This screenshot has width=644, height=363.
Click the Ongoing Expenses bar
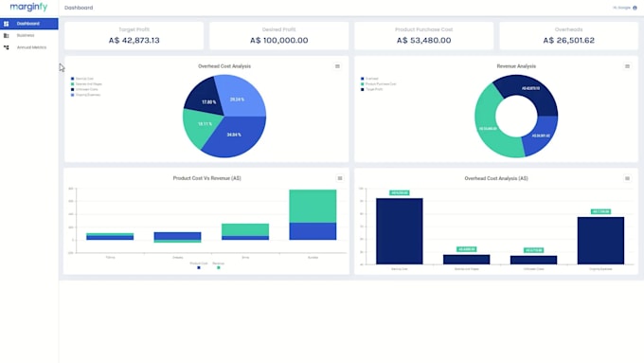[600, 241]
